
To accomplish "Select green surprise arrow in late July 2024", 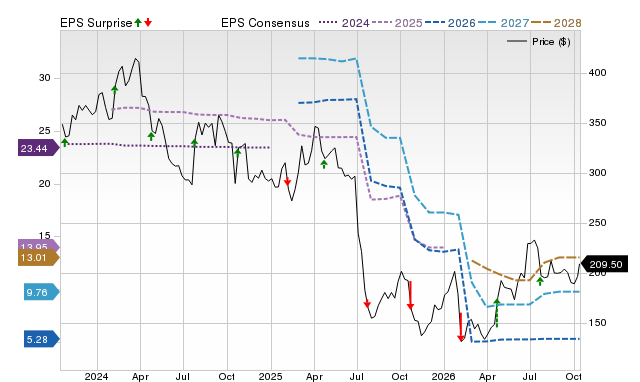I will point(194,143).
